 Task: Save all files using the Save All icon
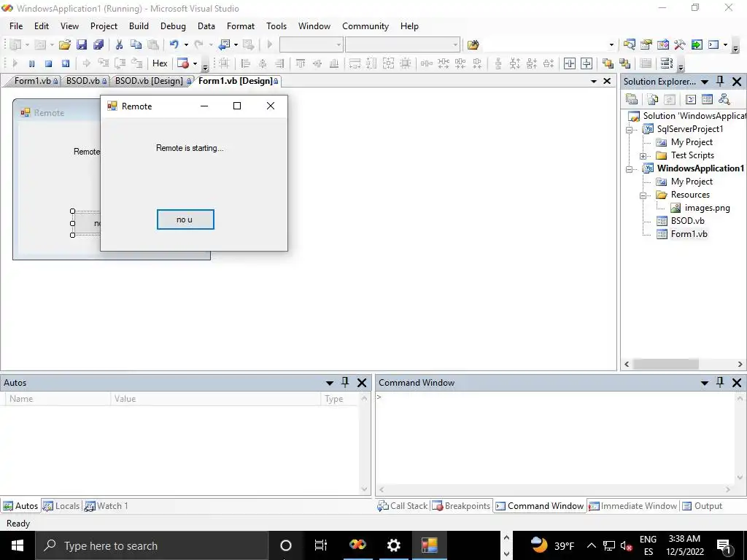click(98, 44)
